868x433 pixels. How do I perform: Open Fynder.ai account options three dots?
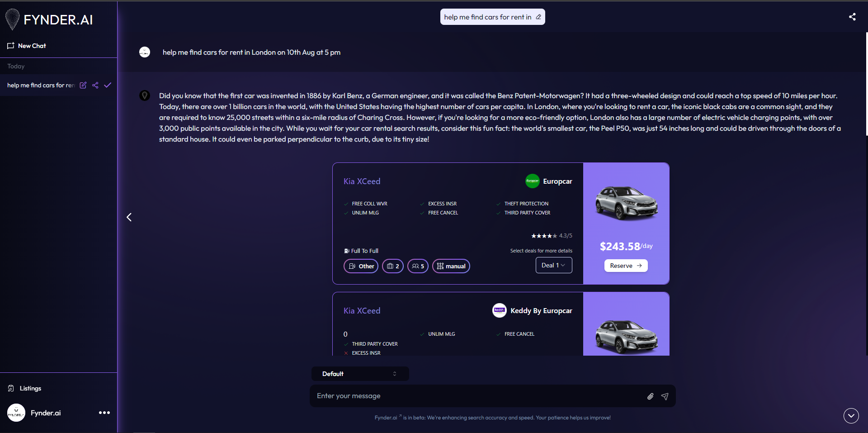click(104, 413)
